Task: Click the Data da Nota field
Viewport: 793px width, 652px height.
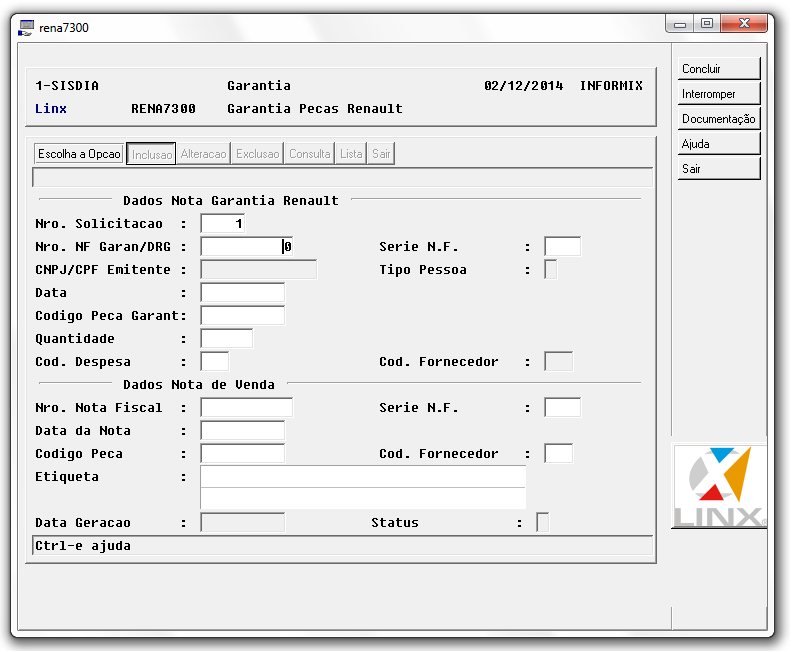Action: (x=243, y=431)
